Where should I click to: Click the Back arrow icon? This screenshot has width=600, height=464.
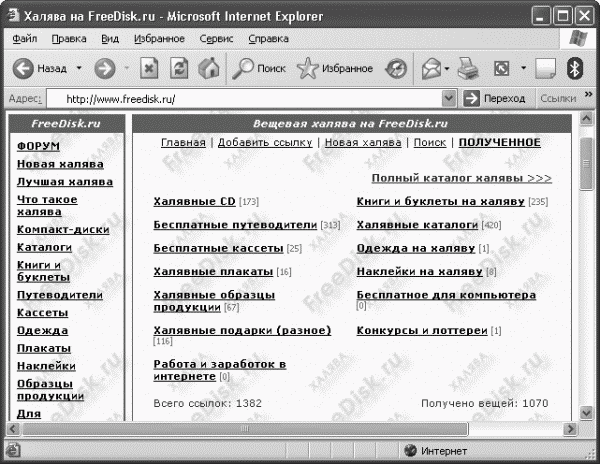point(23,69)
